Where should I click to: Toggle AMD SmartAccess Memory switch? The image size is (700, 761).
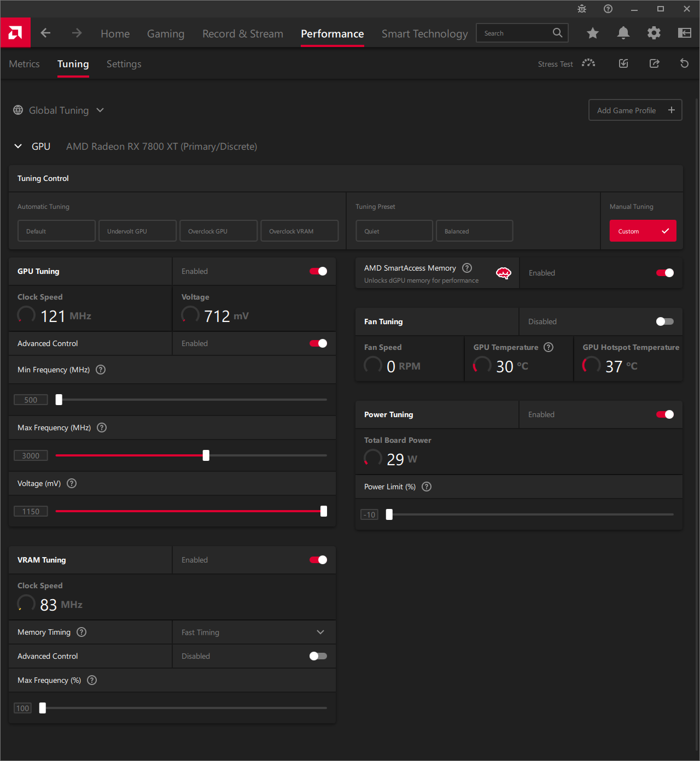point(665,273)
